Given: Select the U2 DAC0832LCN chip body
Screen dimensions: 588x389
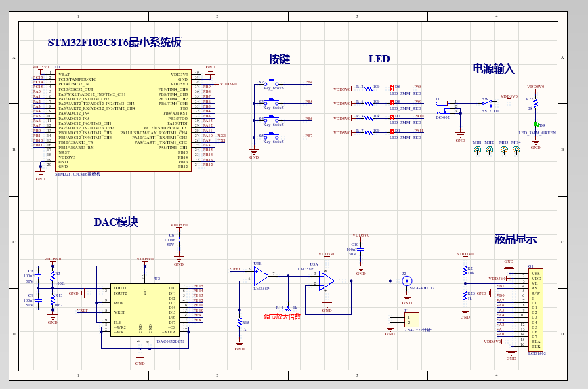Looking at the screenshot, I should pos(145,310).
